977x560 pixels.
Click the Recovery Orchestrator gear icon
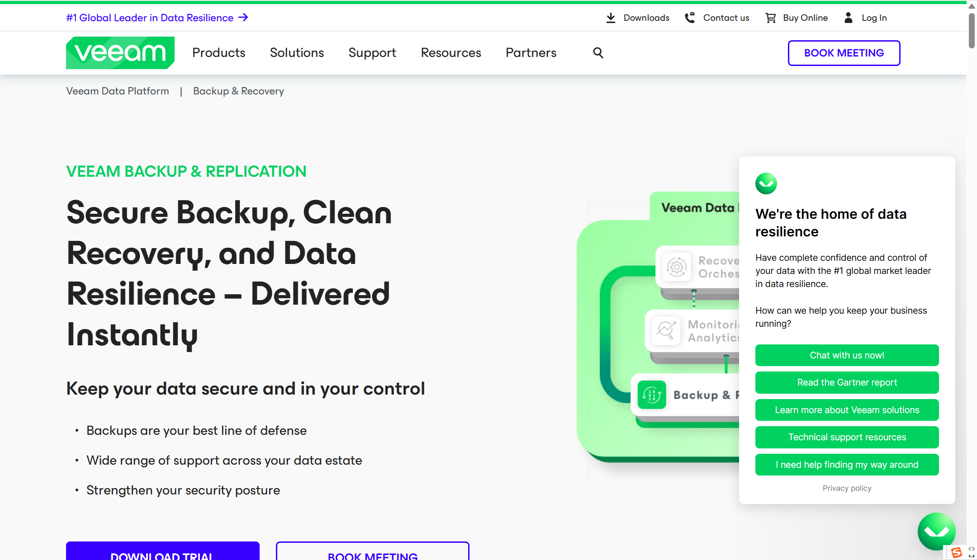coord(677,267)
